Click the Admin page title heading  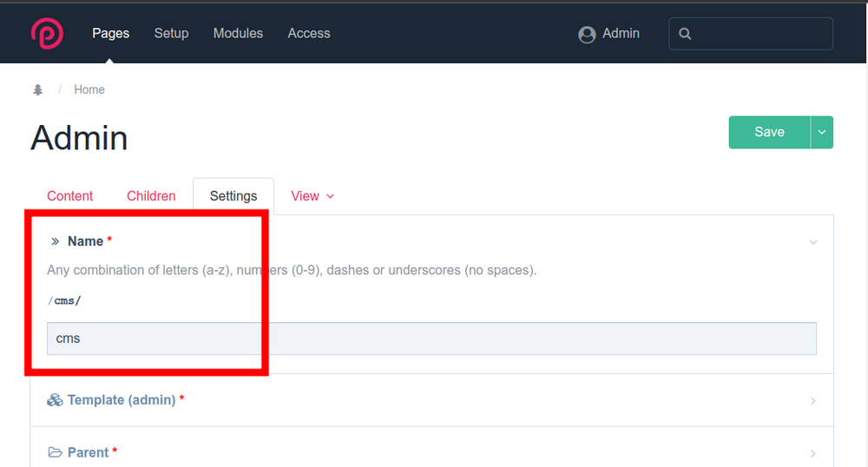[x=79, y=138]
